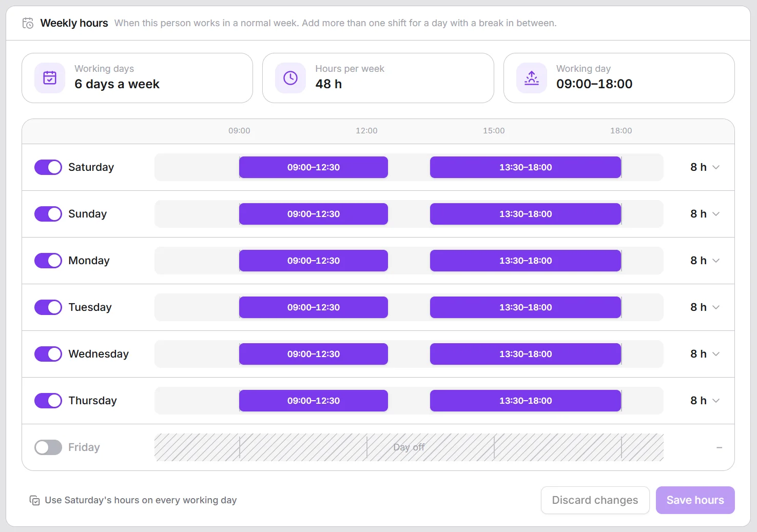757x532 pixels.
Task: Select Tuesday's 13:30–18:00 shift
Action: pos(526,307)
